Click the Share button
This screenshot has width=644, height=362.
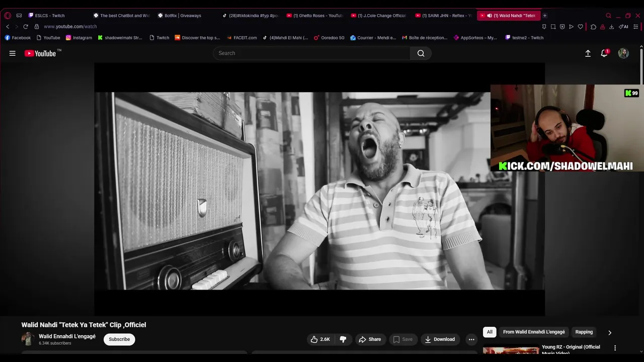370,339
